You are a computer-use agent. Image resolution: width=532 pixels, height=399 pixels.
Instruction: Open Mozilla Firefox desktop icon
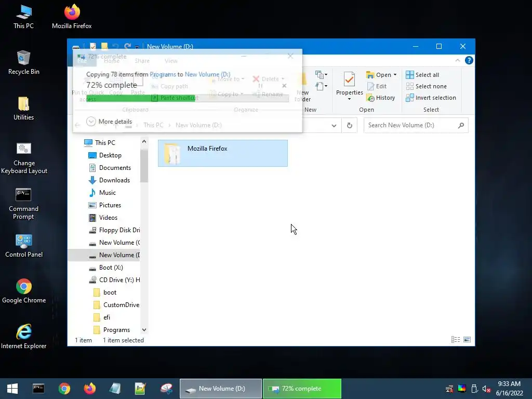[72, 16]
